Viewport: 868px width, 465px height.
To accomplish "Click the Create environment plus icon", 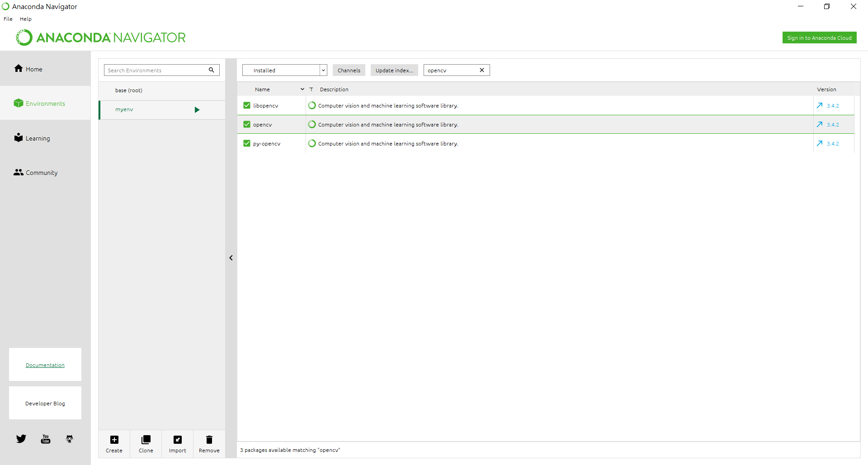I will [x=114, y=440].
